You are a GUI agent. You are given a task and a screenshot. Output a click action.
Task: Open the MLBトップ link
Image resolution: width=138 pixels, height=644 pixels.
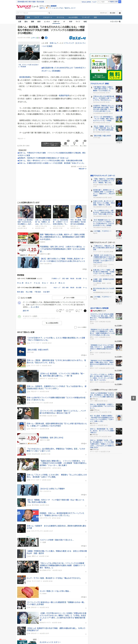pos(57,288)
